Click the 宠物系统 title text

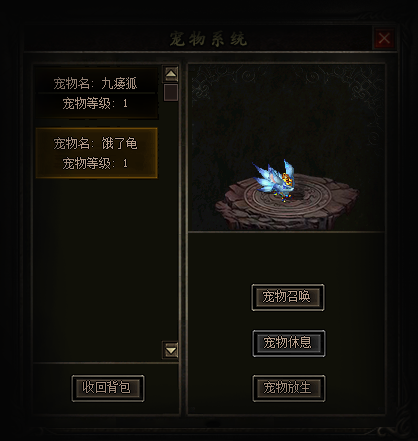click(x=208, y=39)
